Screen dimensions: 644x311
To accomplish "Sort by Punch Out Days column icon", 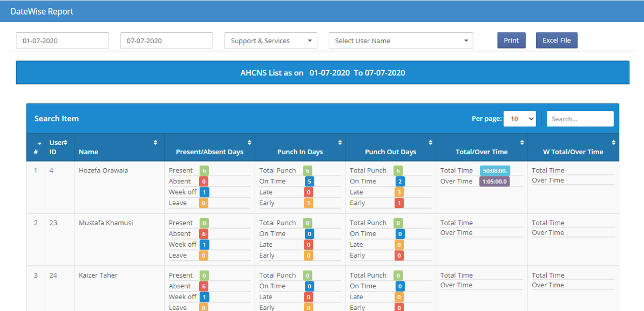I will [x=430, y=143].
